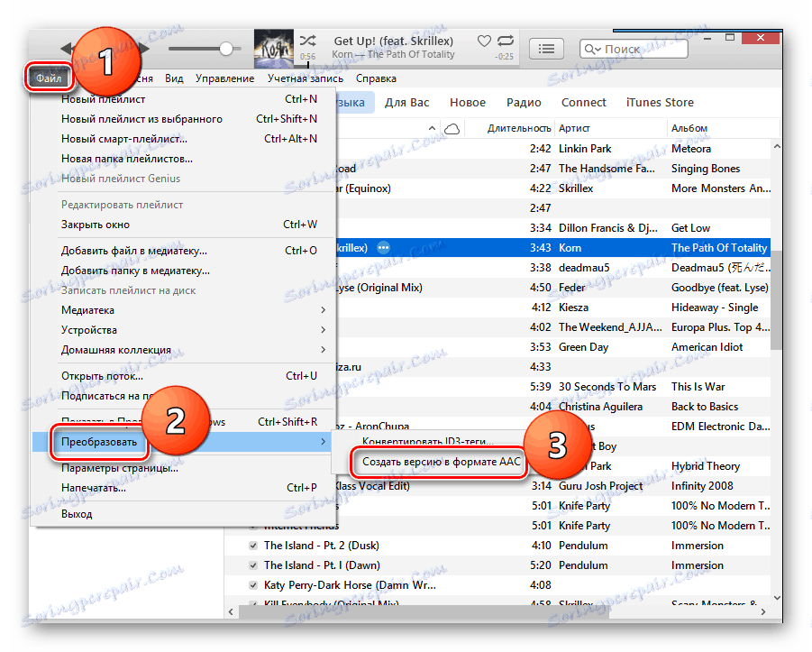This screenshot has height=652, width=812.
Task: Uncheck the Katy Perry-Dark Horse checkbox
Action: (253, 585)
